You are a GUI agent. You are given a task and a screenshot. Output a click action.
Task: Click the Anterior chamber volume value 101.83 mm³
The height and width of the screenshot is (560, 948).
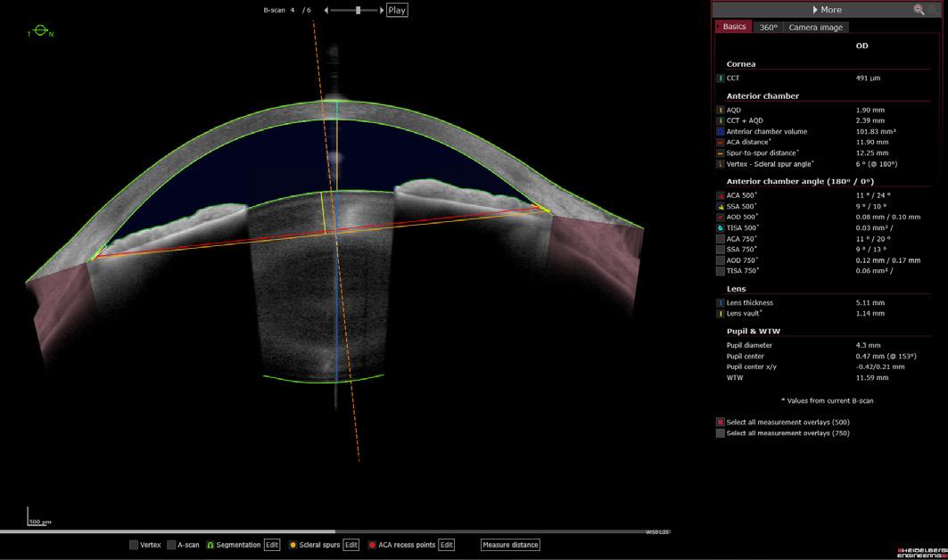point(876,131)
